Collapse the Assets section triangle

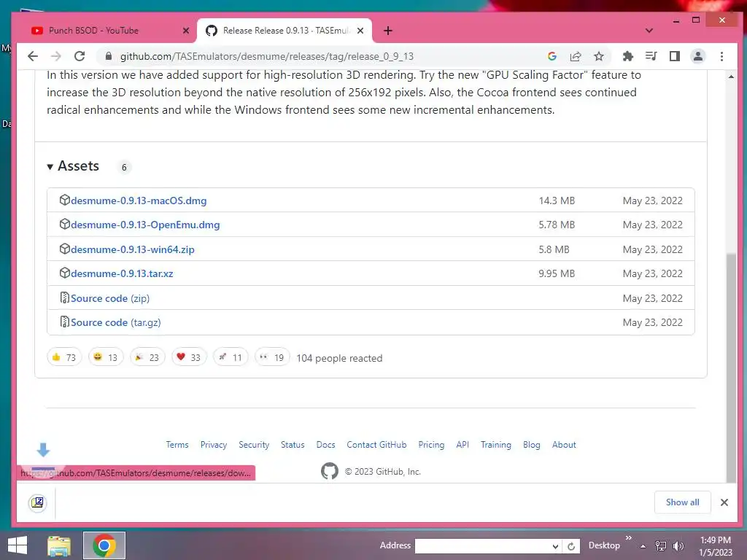click(x=50, y=167)
